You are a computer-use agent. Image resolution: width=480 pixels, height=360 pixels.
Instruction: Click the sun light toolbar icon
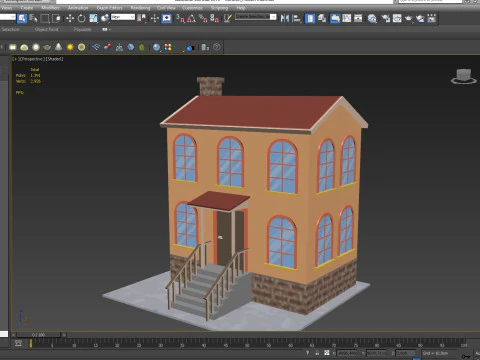(x=70, y=47)
